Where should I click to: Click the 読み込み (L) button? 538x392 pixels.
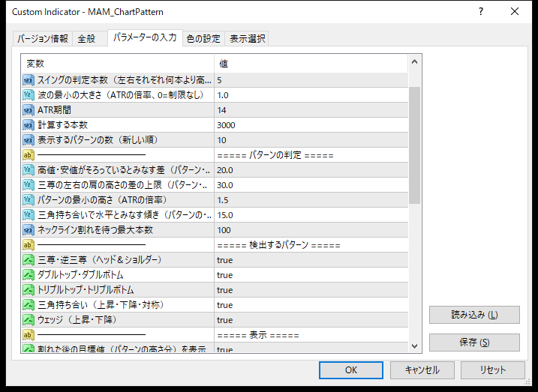point(474,315)
